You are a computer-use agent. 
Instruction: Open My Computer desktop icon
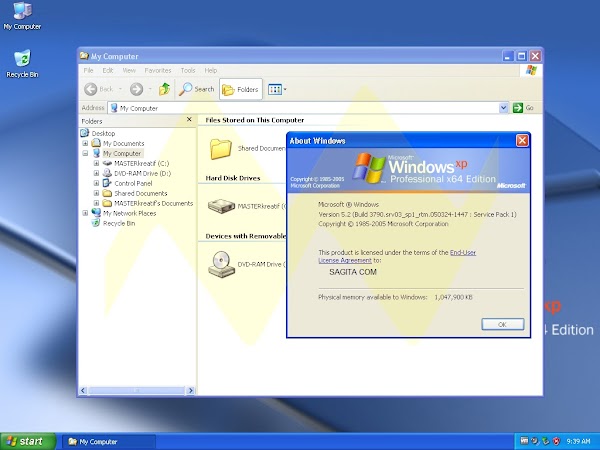click(22, 16)
